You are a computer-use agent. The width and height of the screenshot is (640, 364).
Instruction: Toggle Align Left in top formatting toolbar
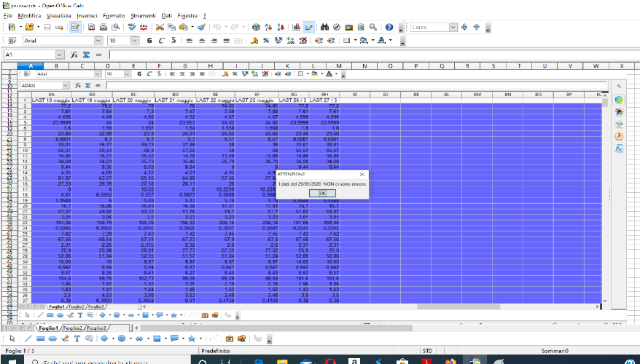pyautogui.click(x=189, y=40)
